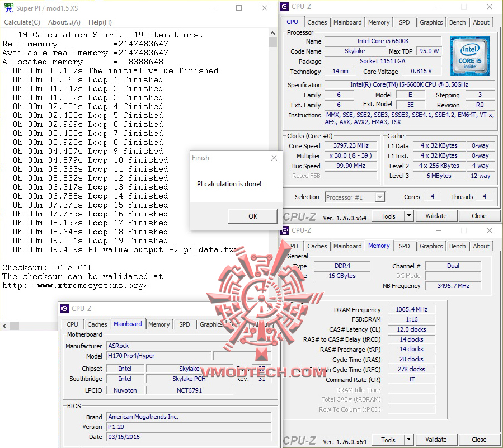Click the CPU-Z icon in Mainboard window title
Screen dimensions: 503x448
click(x=64, y=309)
